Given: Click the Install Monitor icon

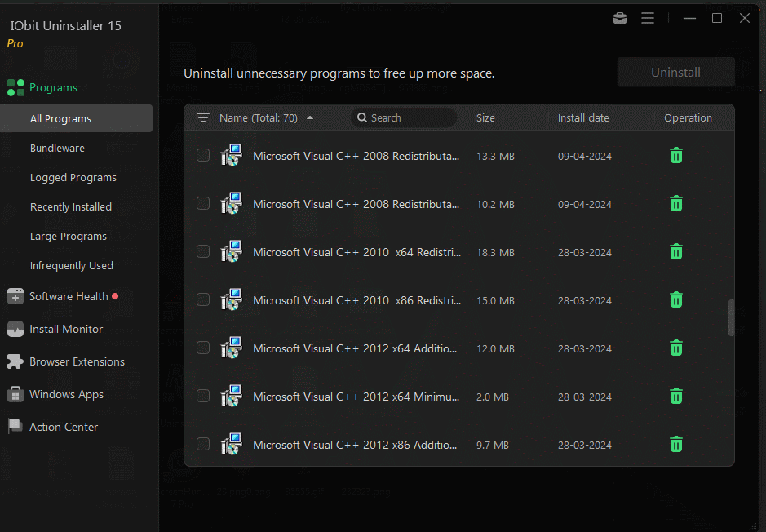Looking at the screenshot, I should [x=15, y=329].
